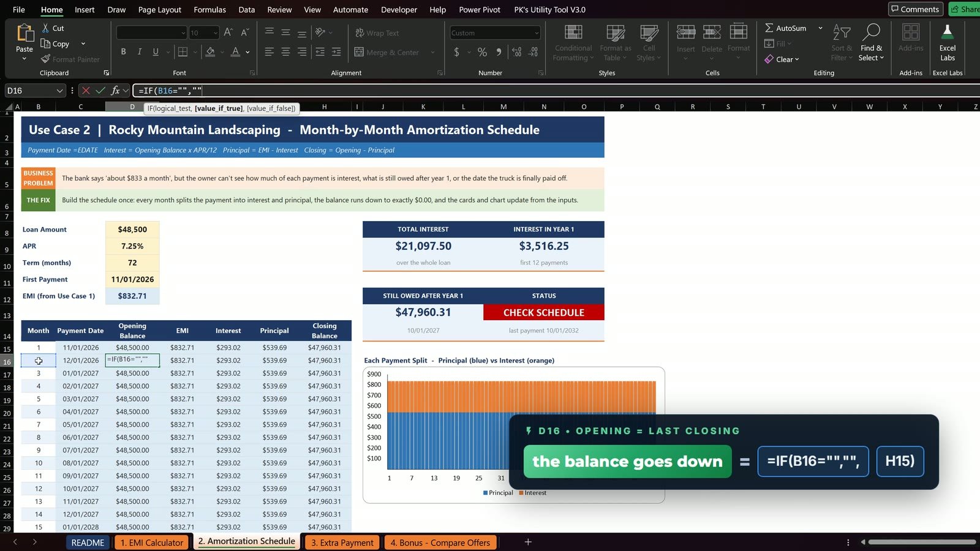Toggle Center horizontal alignment
Viewport: 980px width, 551px height.
coord(285,52)
